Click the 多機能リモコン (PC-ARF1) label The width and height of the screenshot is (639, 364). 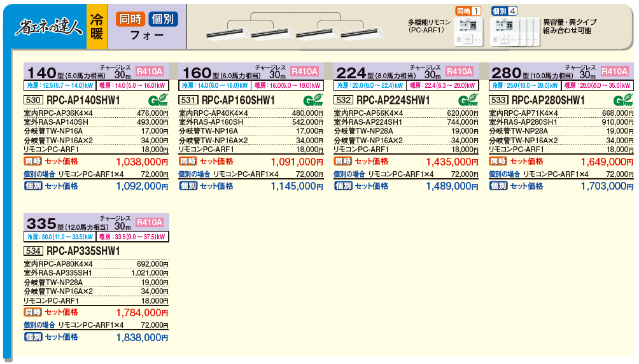pyautogui.click(x=429, y=26)
